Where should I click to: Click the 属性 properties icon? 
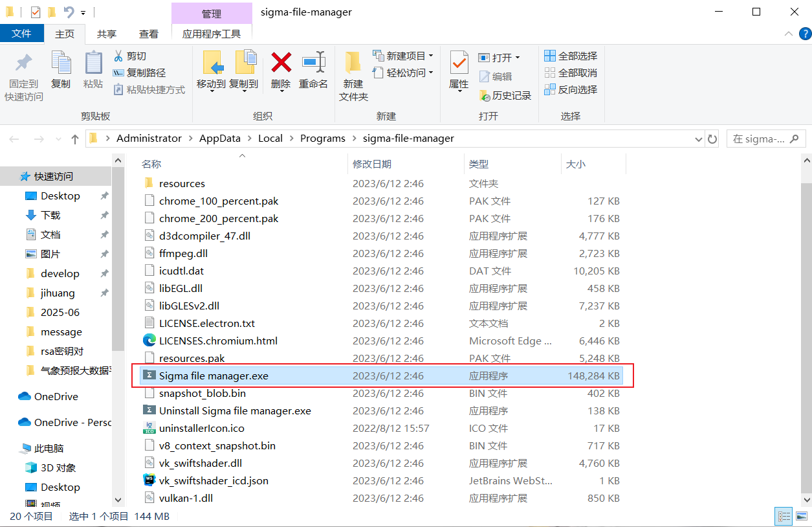[459, 63]
